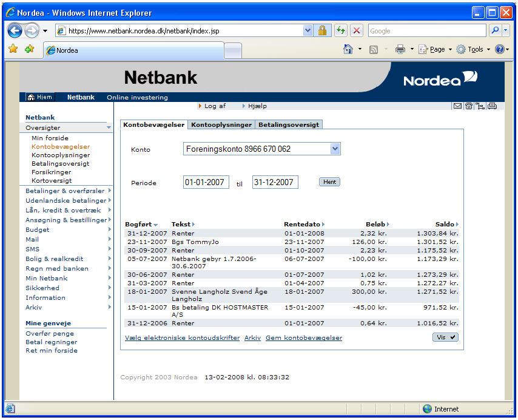This screenshot has height=420, width=518.
Task: Sort by the Saldo column header
Action: [446, 224]
